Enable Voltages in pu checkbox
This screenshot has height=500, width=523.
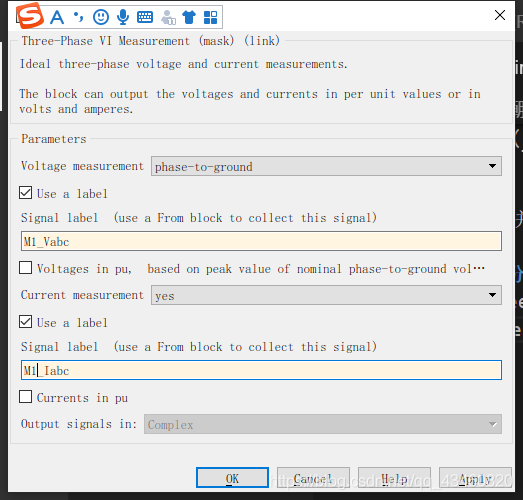26,268
